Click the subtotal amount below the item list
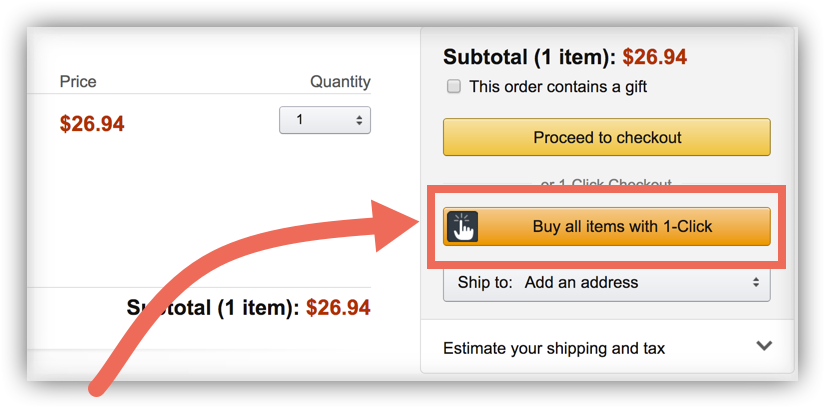 click(x=338, y=308)
